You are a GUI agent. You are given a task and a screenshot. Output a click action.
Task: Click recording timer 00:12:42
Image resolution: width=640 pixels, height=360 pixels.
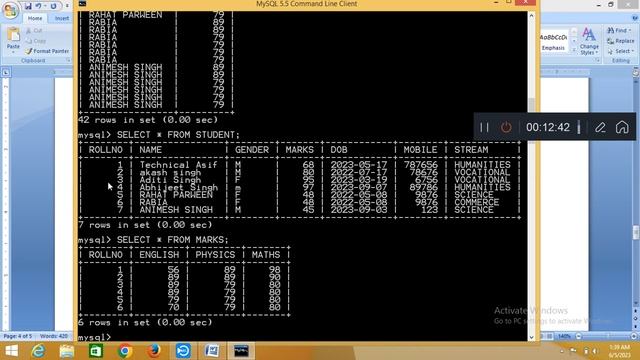click(x=548, y=127)
